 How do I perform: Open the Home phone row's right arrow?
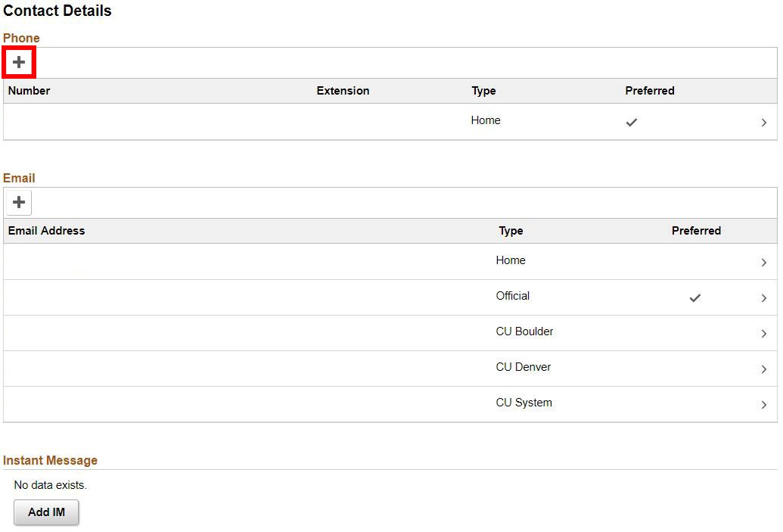(763, 123)
